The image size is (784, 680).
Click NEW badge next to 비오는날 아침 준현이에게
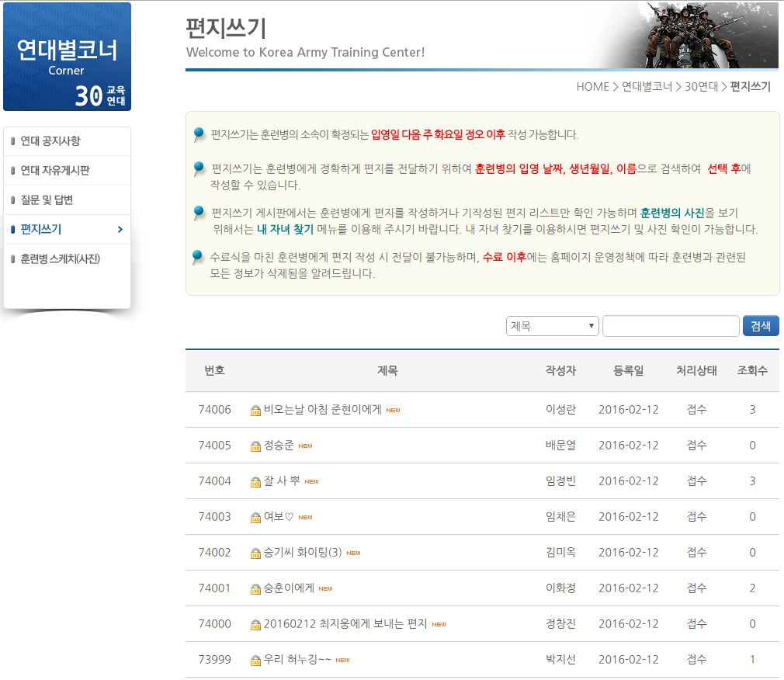393,411
